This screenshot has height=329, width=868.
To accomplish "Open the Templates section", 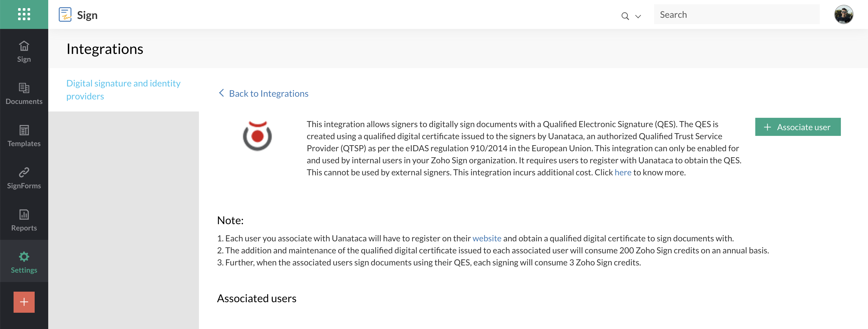I will [x=24, y=136].
